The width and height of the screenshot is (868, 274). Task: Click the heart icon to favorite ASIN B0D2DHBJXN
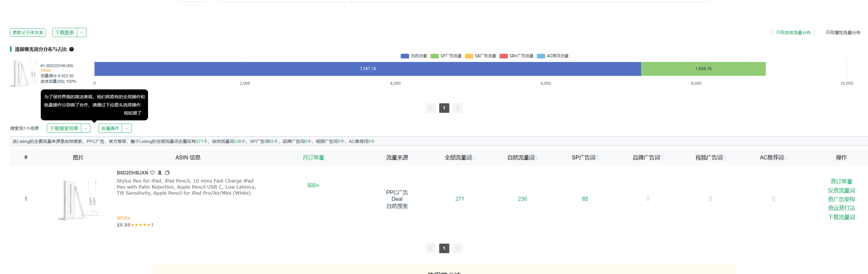click(152, 172)
